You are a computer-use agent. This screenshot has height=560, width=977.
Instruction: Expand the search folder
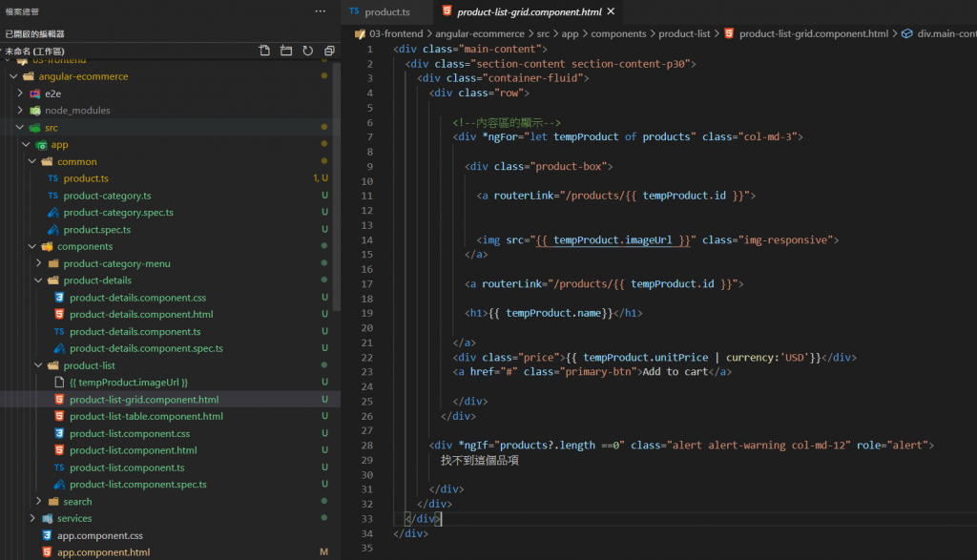[77, 501]
